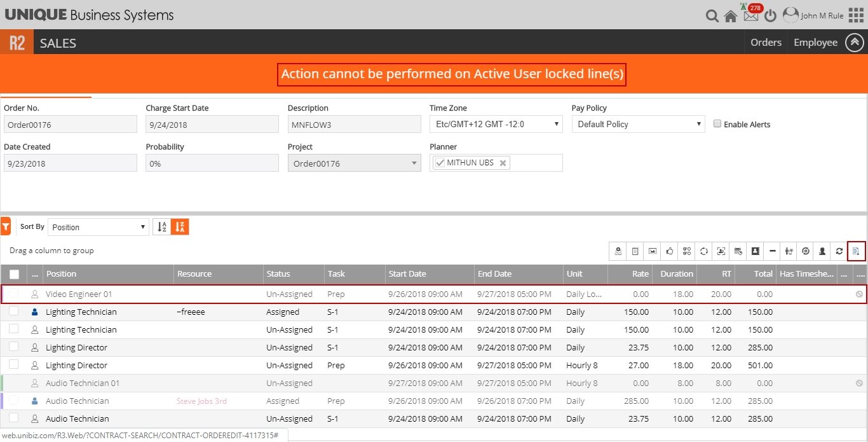
Task: Click the power logout icon
Action: 770,16
